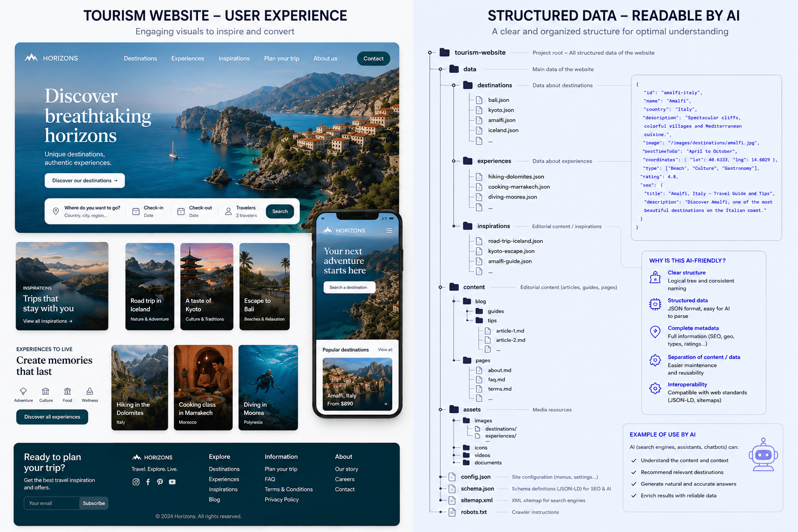Click the Contact button in header

pyautogui.click(x=374, y=59)
